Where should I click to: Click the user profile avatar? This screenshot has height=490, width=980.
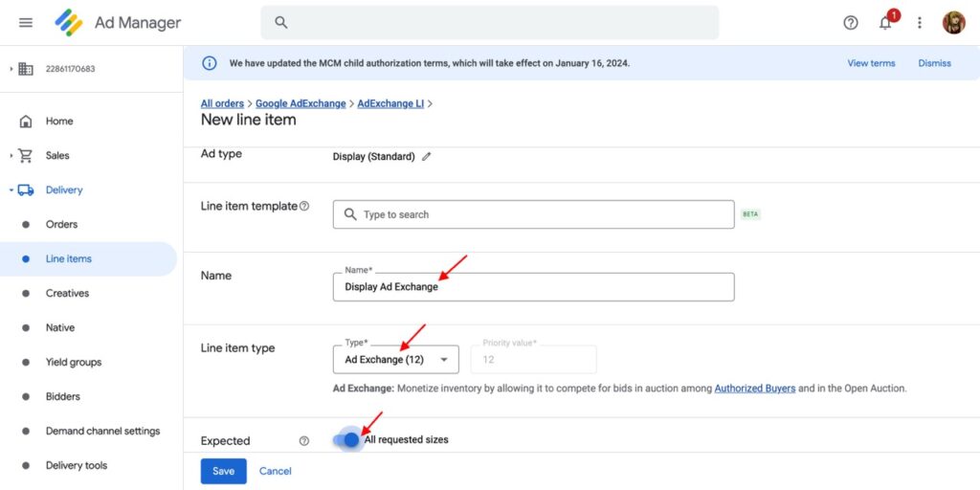coord(953,23)
